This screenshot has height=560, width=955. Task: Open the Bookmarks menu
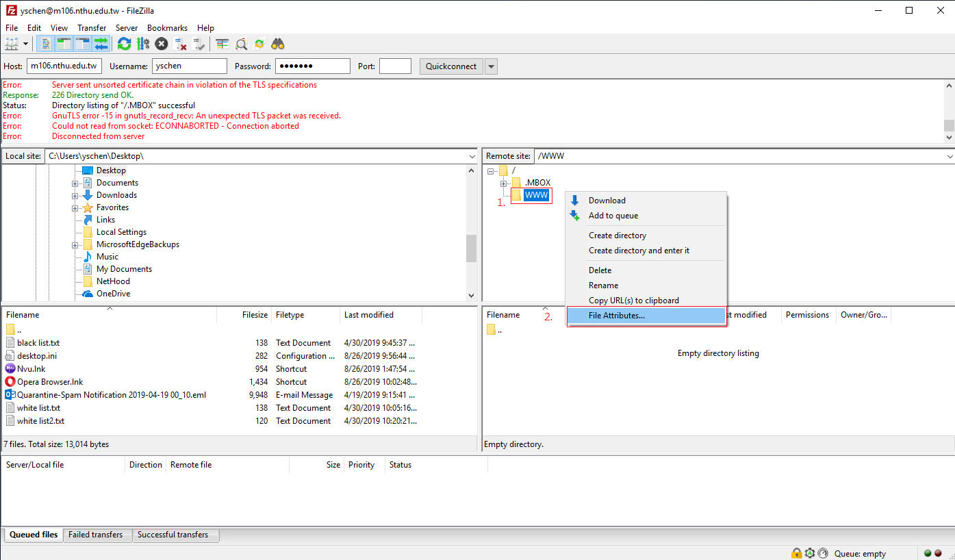tap(167, 28)
